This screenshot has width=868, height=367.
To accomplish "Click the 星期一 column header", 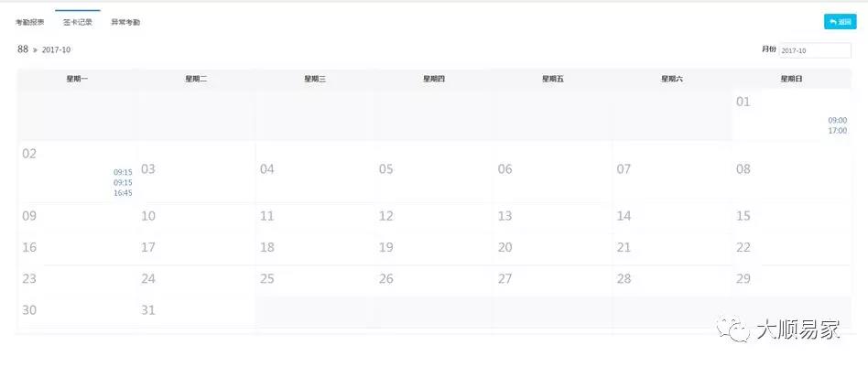I will point(77,80).
